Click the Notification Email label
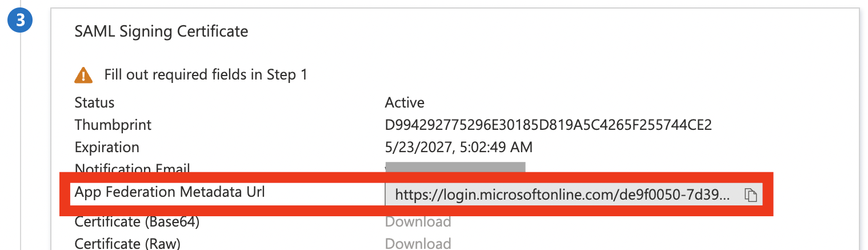 click(x=132, y=168)
